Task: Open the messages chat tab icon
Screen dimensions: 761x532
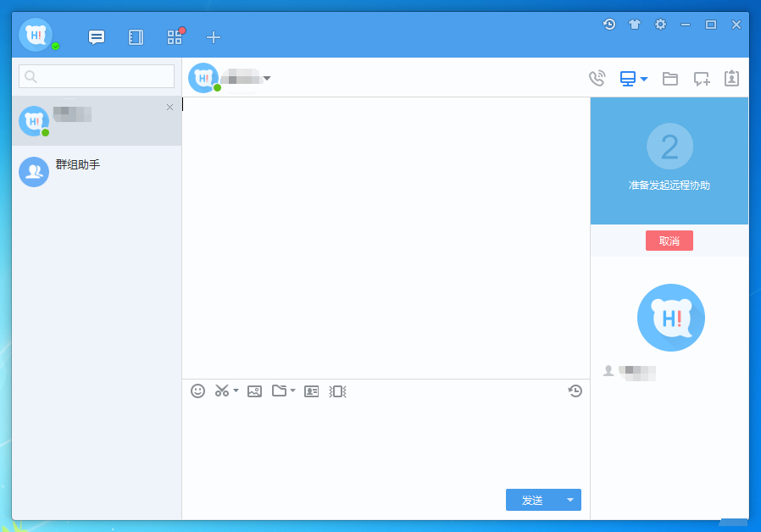Action: 97,37
